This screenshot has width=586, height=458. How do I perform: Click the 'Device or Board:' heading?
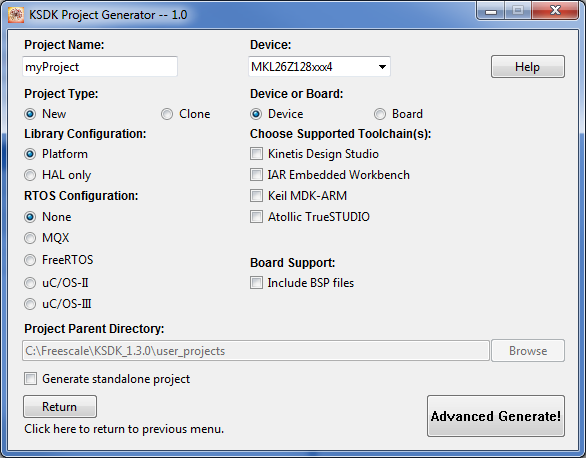point(296,94)
